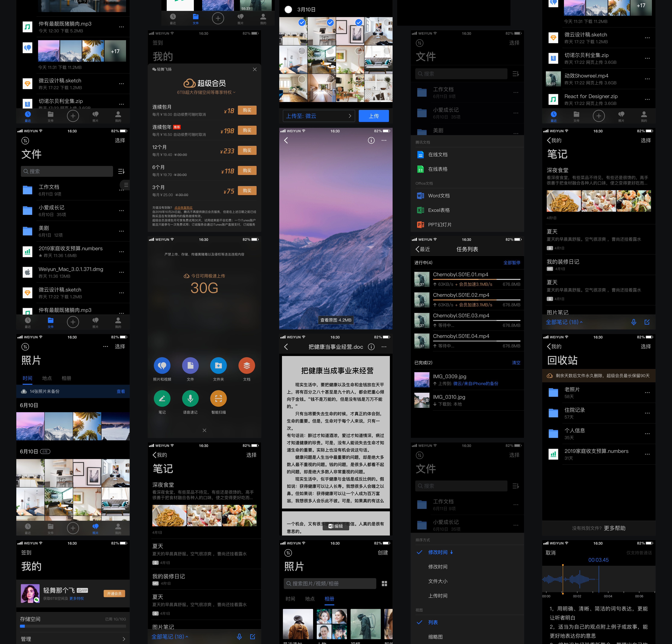Tap the 在线表格 online sheet icon

[x=420, y=169]
